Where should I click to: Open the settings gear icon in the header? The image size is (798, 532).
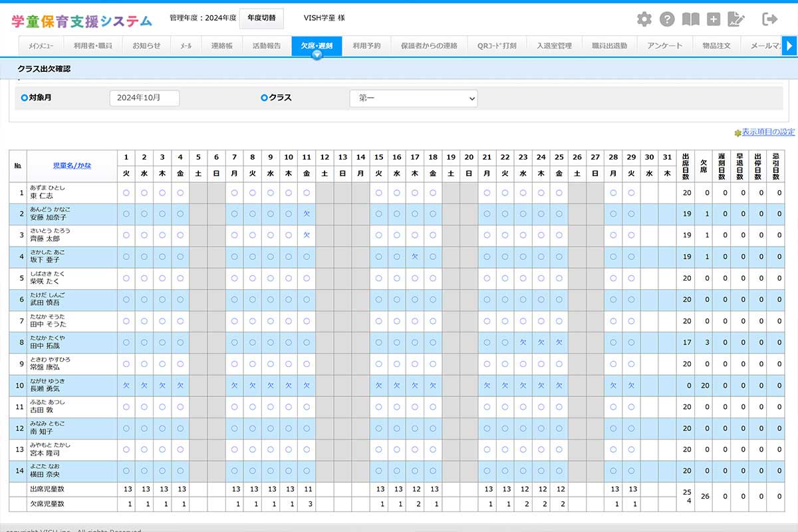point(643,19)
